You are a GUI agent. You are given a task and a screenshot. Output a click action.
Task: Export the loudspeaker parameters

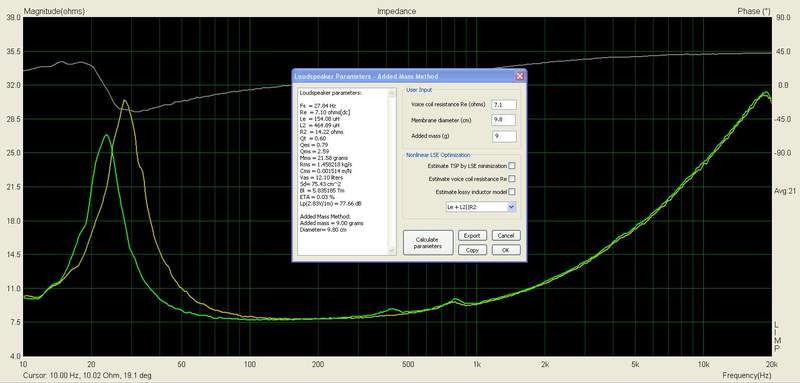point(472,236)
